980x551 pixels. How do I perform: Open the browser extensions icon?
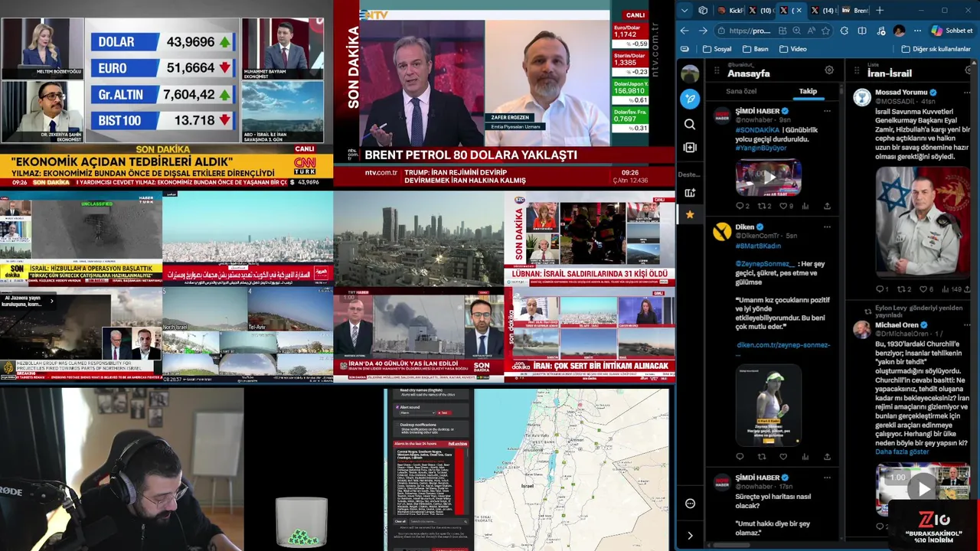pos(844,31)
